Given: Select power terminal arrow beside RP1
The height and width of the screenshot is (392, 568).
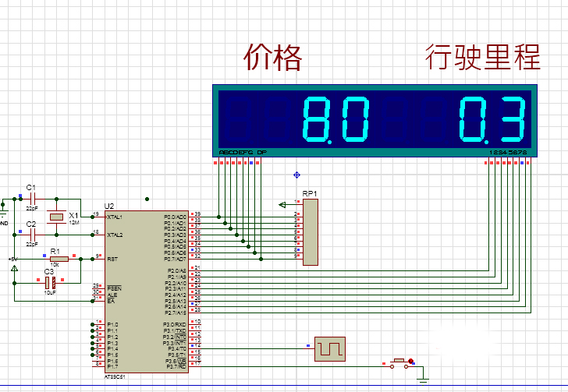Looking at the screenshot, I should (282, 205).
